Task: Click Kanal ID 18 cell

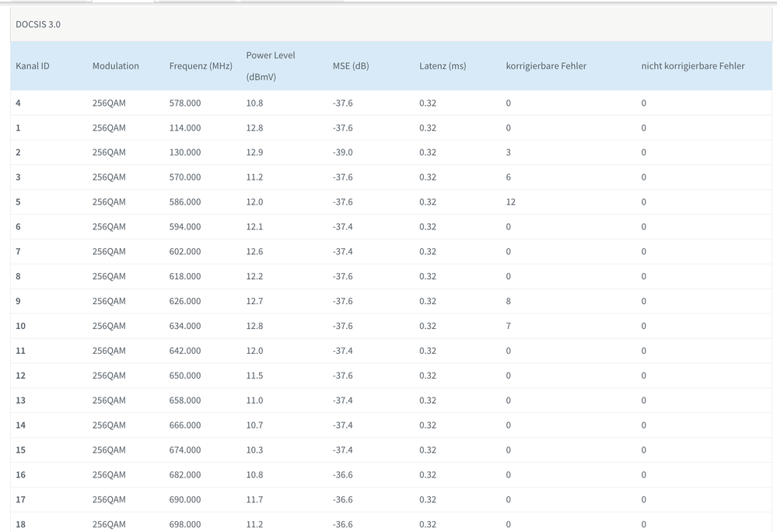Action: [x=20, y=524]
